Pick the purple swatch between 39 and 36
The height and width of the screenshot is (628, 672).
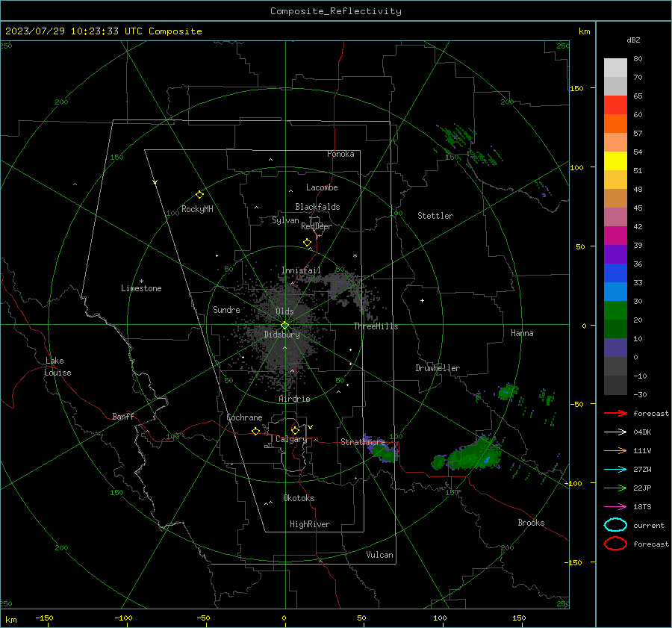pos(615,255)
